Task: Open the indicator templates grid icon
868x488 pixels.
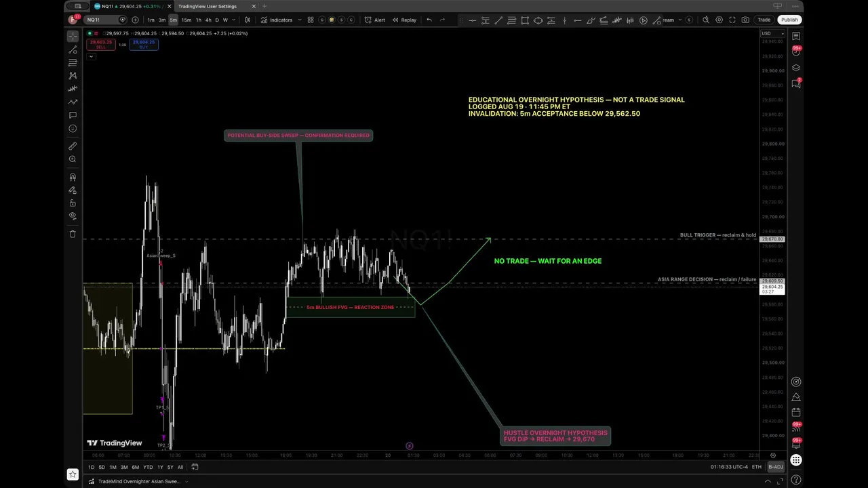Action: (311, 20)
